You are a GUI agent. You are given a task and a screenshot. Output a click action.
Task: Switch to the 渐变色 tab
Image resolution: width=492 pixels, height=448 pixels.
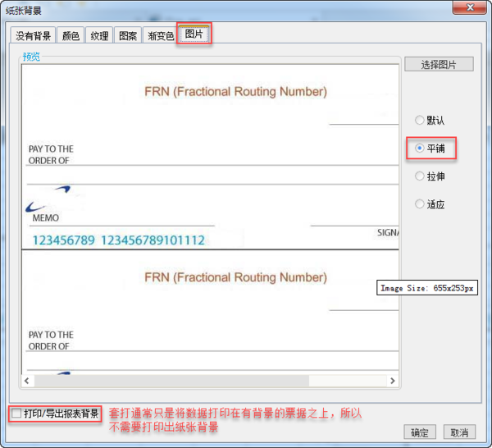point(159,36)
